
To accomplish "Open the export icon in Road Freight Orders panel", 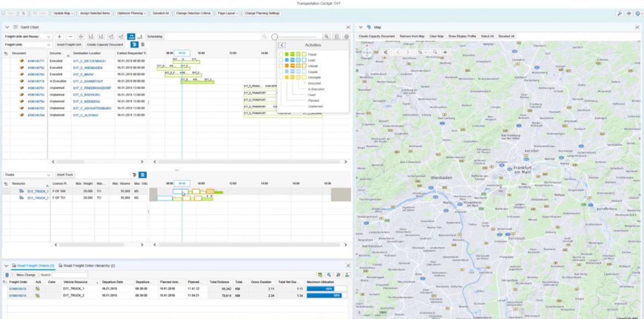I will click(320, 275).
